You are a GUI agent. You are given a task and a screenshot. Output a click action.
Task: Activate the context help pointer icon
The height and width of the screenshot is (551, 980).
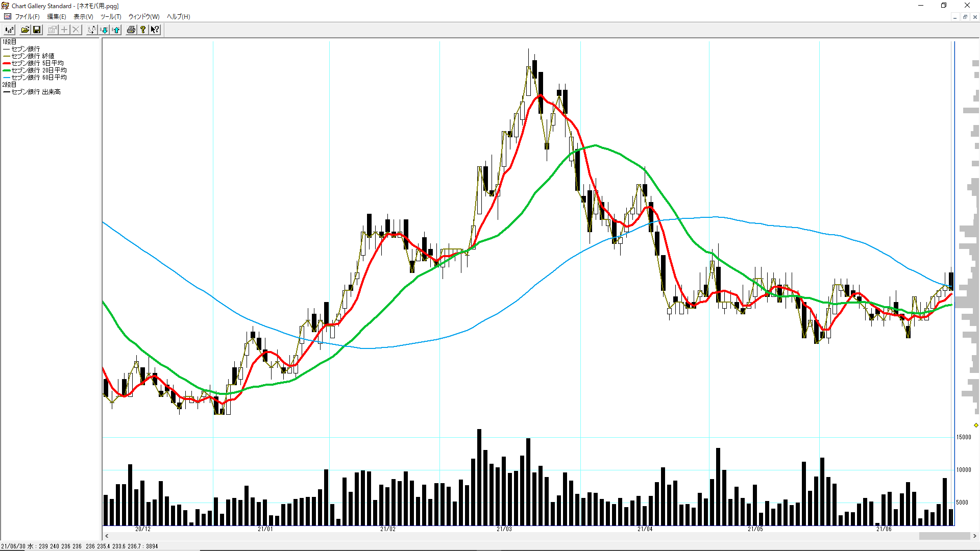click(155, 30)
